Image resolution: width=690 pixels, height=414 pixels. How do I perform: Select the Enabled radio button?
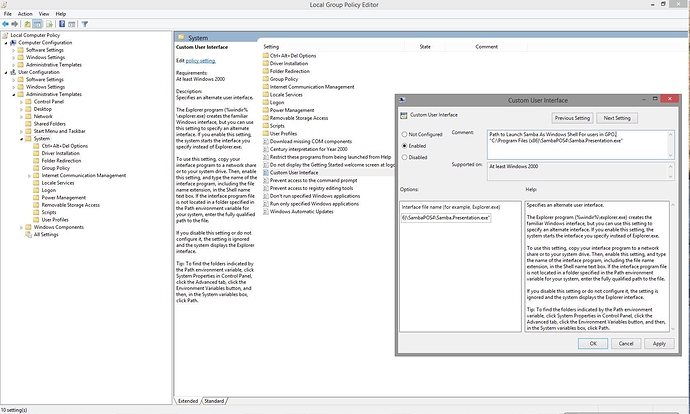pos(404,146)
